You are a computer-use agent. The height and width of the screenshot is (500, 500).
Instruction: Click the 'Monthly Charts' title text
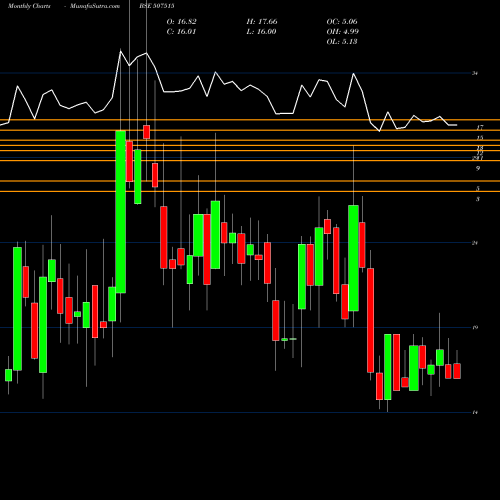(x=29, y=6)
